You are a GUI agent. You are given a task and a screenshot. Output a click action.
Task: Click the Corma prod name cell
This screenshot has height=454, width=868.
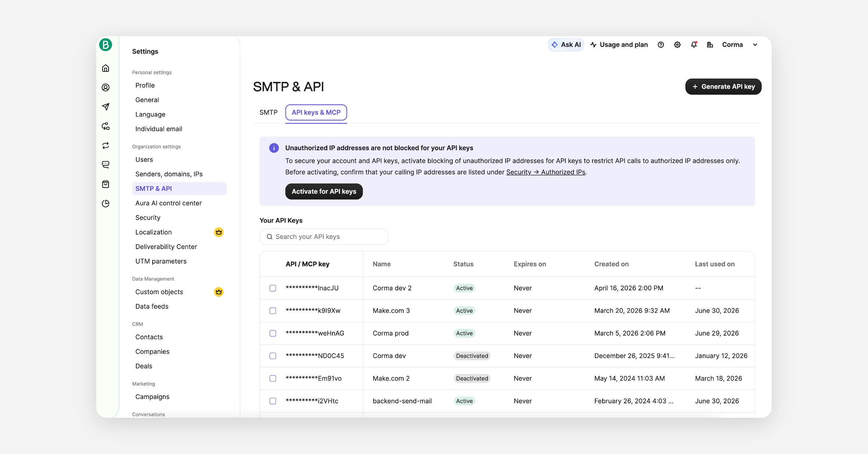click(391, 333)
